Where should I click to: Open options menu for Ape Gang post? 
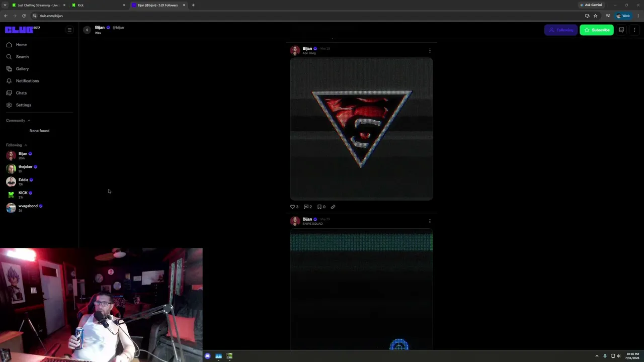[430, 50]
